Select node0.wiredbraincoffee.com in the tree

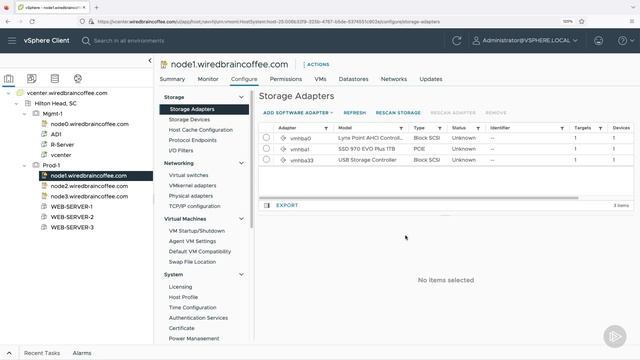[89, 124]
